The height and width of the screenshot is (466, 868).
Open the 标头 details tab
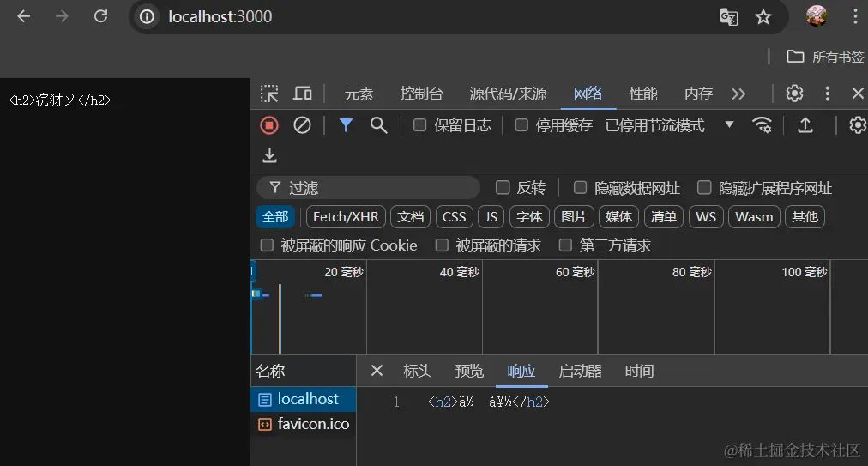418,371
